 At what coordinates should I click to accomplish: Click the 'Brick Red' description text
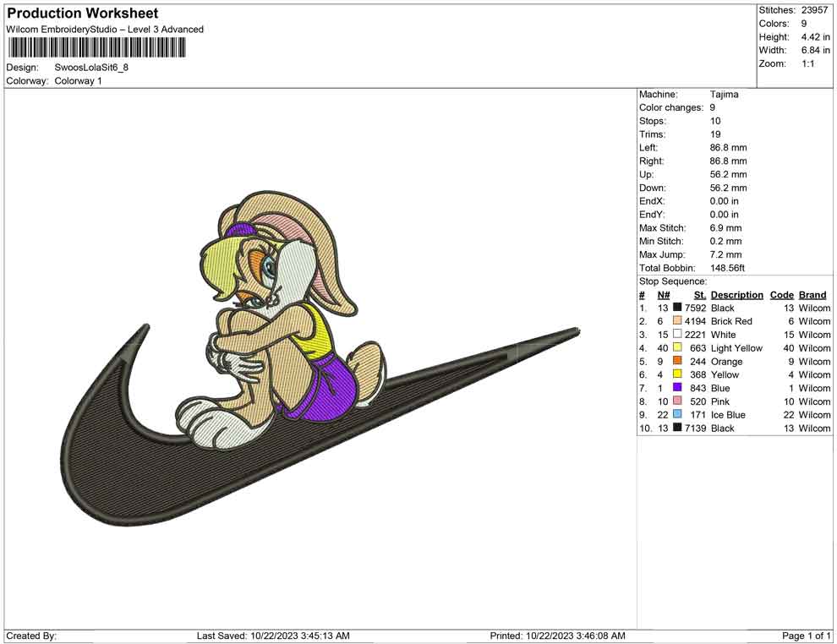(x=731, y=321)
